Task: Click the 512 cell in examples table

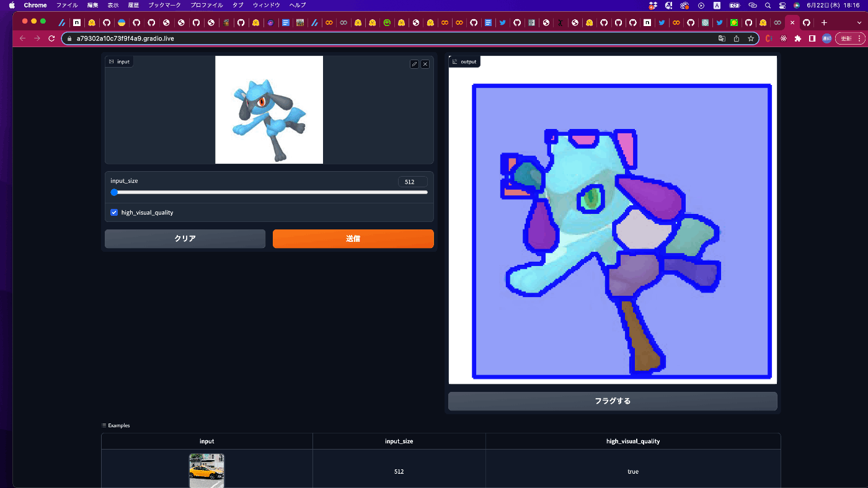Action: [399, 472]
